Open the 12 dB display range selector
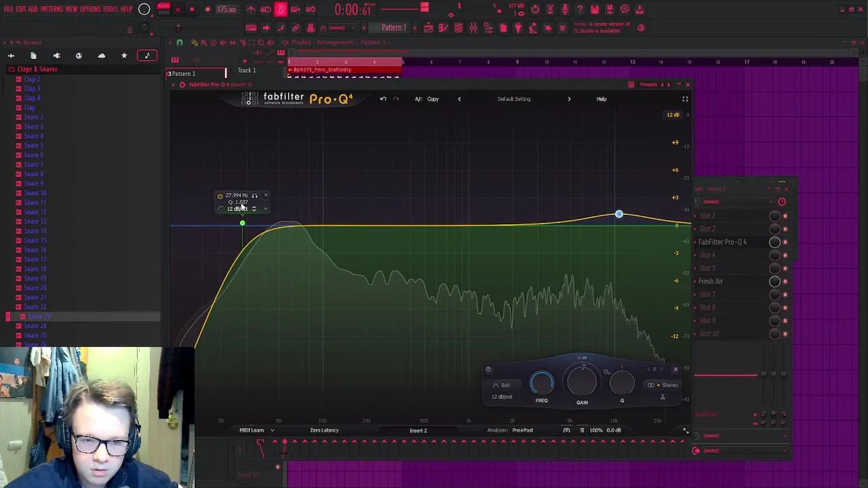Screen dimensions: 868x488 673,115
